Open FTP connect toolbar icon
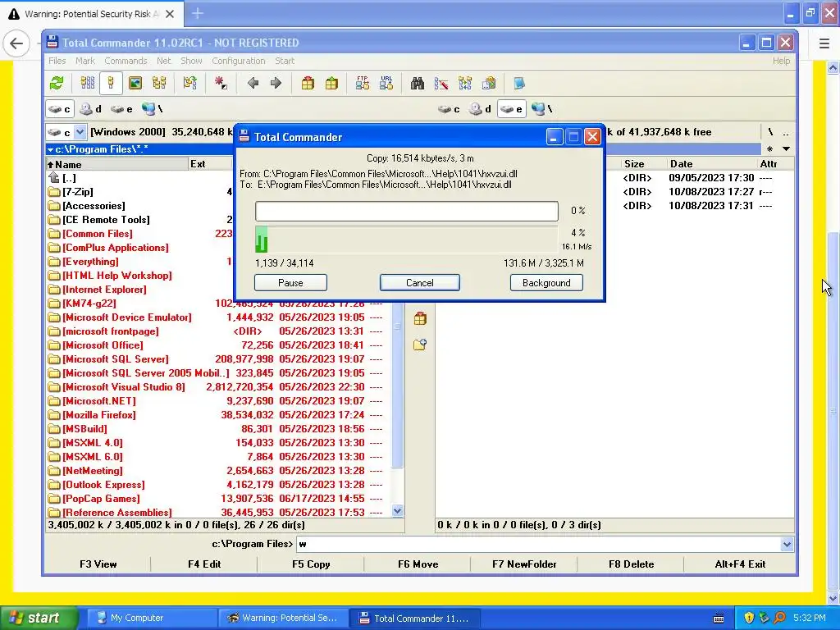840x630 pixels. pos(362,83)
